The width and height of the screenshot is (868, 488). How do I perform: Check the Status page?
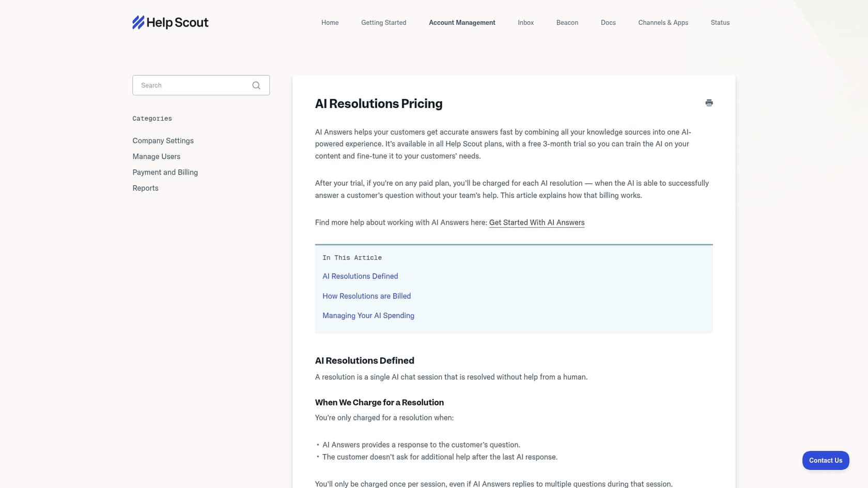point(720,22)
